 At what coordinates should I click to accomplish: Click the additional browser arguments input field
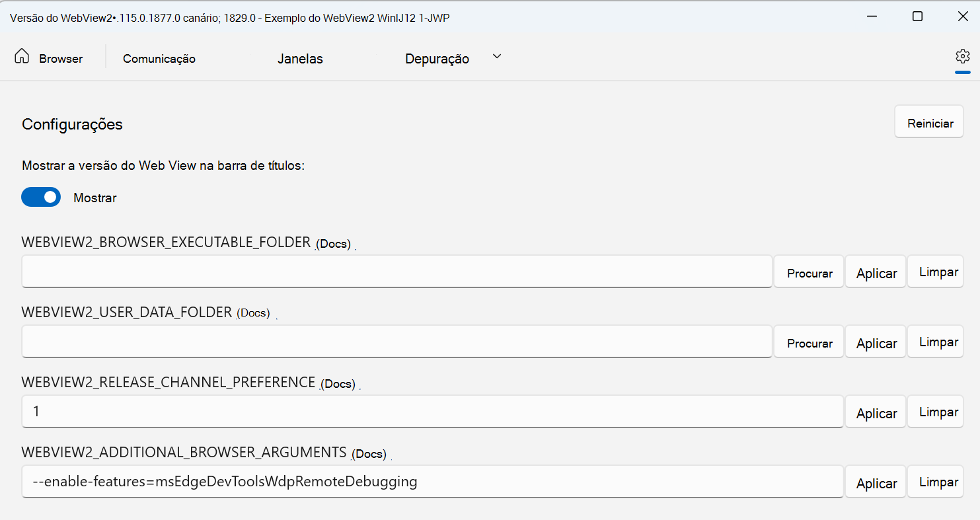coord(433,481)
